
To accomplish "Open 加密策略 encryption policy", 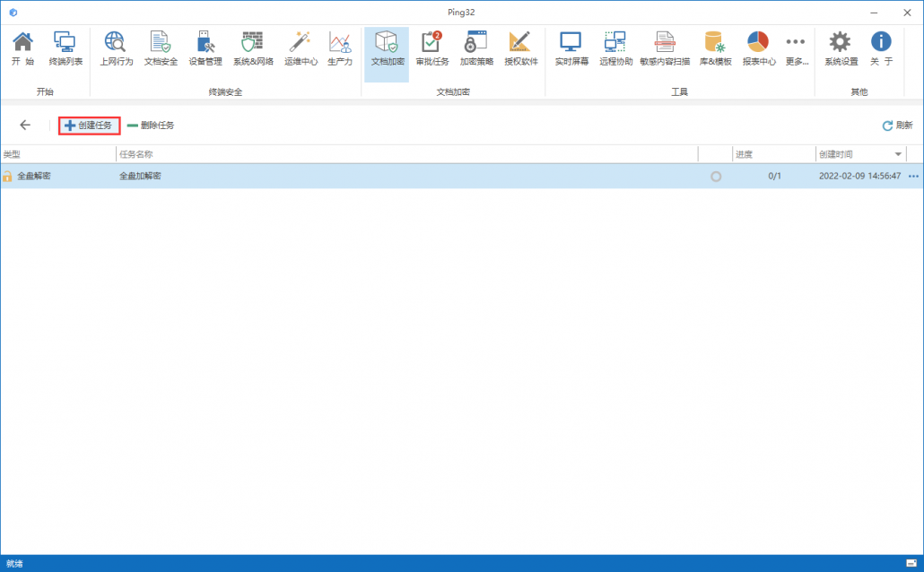I will click(x=476, y=49).
